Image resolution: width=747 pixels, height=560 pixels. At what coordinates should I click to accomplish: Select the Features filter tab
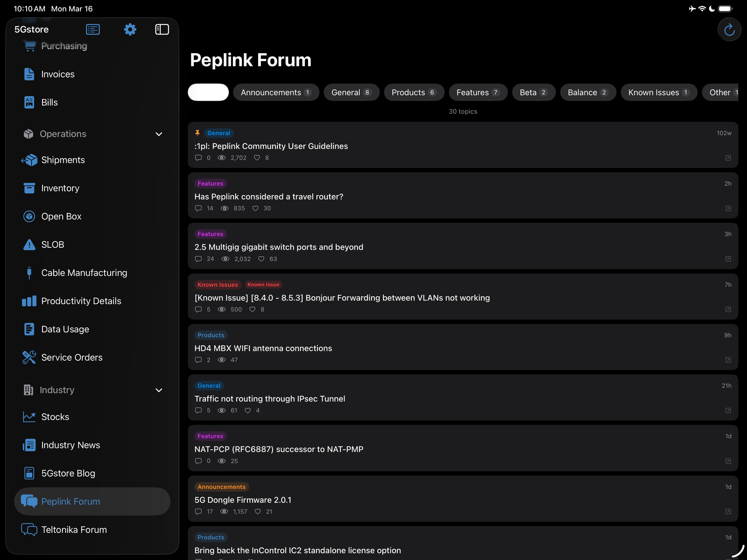(478, 92)
